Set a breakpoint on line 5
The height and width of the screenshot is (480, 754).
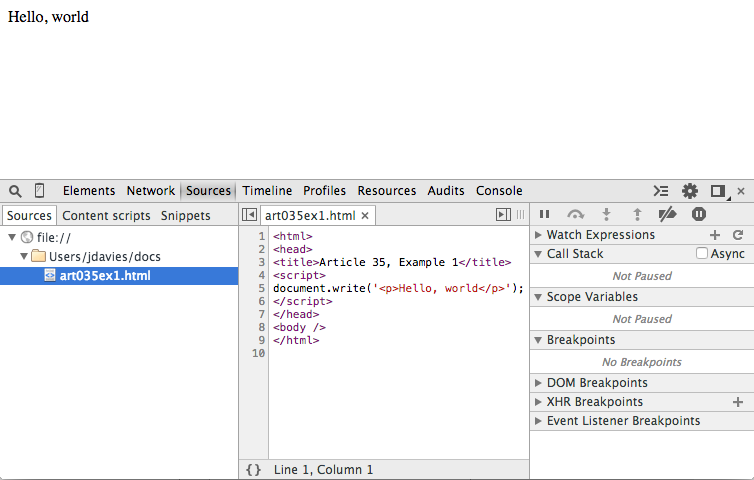coord(261,288)
